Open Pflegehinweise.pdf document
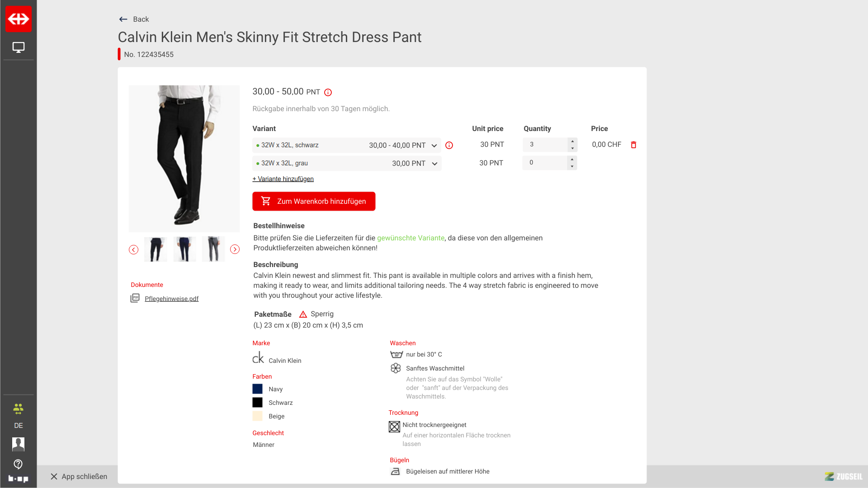This screenshot has height=488, width=868. [x=171, y=299]
